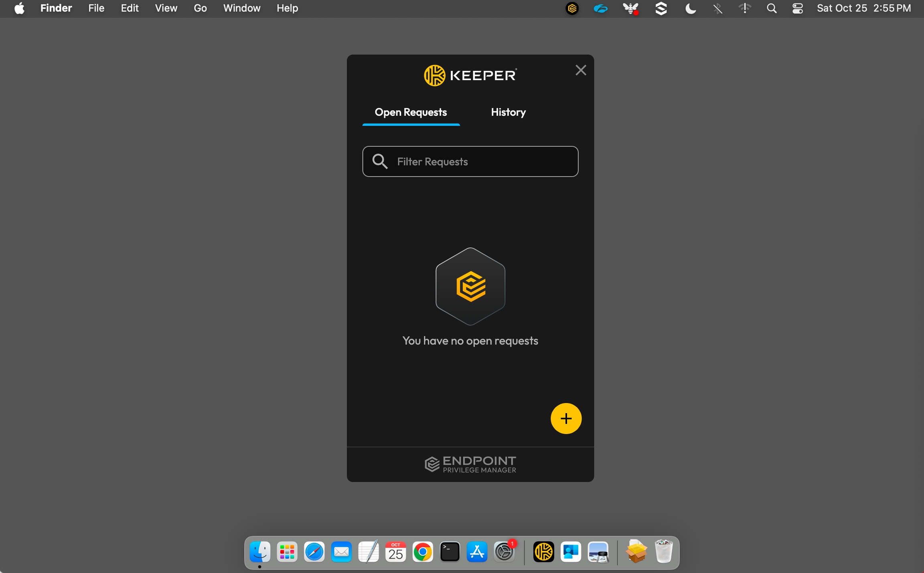The height and width of the screenshot is (573, 924).
Task: Close the Keeper popup window
Action: click(581, 70)
